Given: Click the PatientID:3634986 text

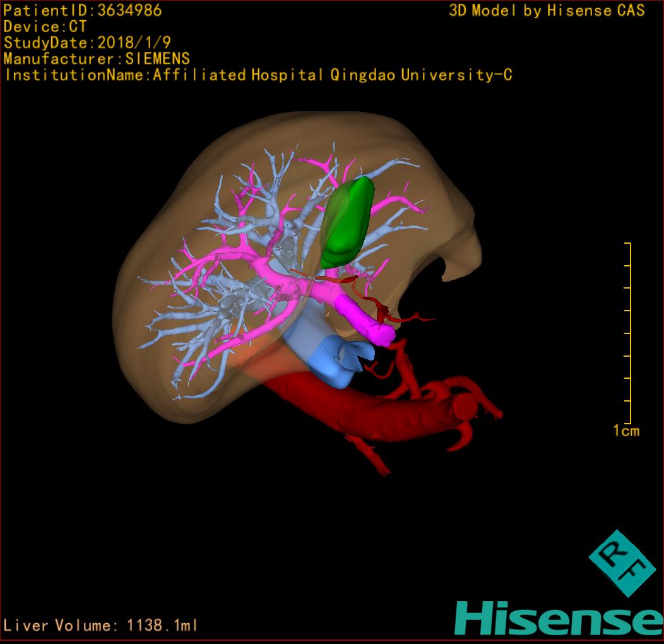Looking at the screenshot, I should point(83,11).
